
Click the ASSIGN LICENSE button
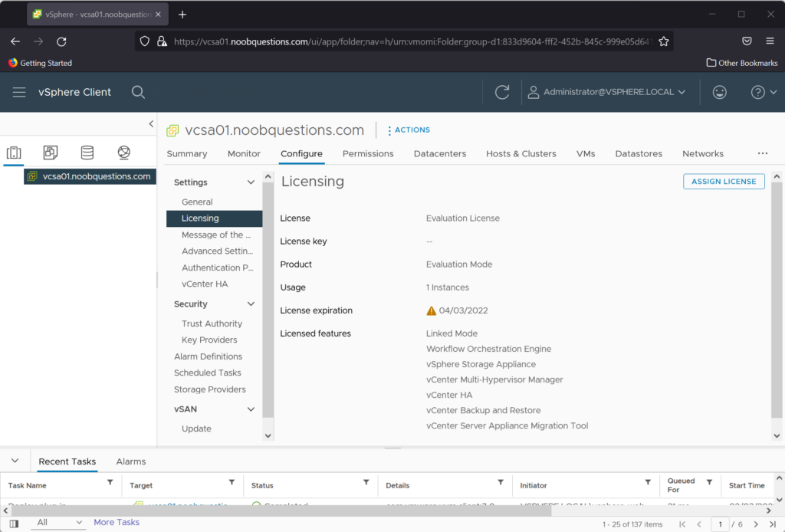pyautogui.click(x=724, y=181)
